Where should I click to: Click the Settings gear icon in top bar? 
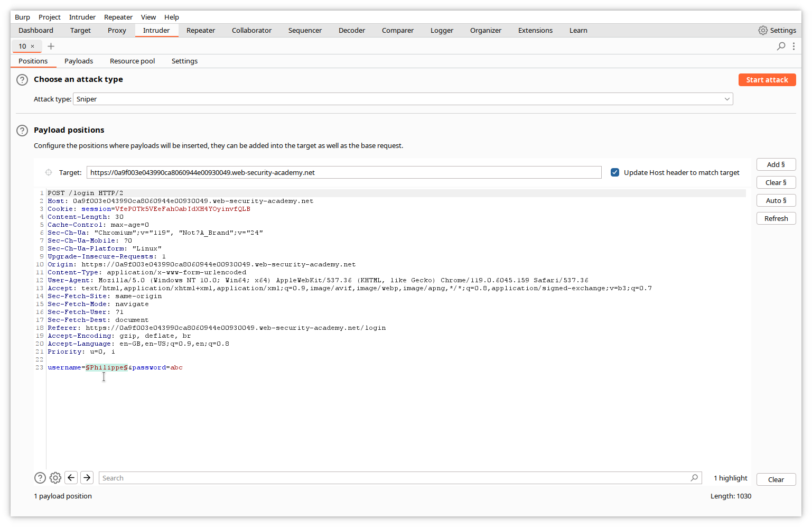762,31
